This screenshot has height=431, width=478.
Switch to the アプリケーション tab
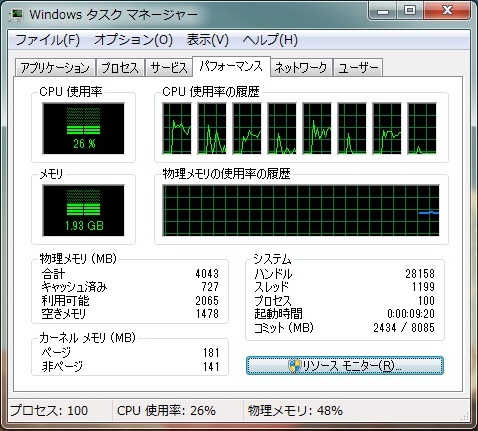(55, 68)
